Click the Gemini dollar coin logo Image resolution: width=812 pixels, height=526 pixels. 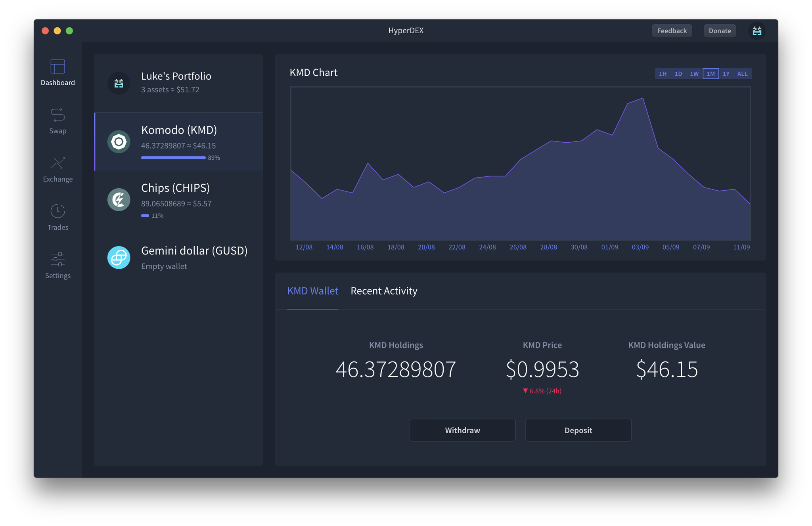[119, 258]
